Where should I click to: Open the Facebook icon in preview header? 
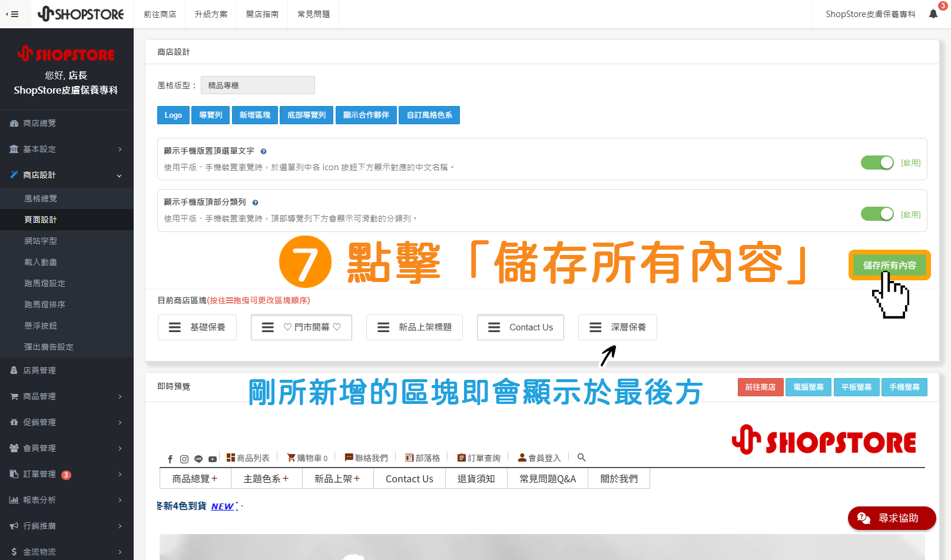170,459
